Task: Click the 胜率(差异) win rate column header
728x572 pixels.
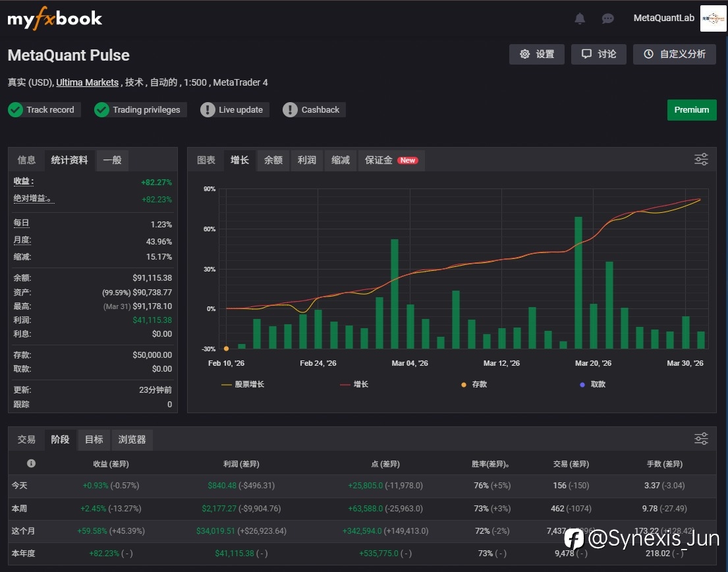Action: point(491,464)
